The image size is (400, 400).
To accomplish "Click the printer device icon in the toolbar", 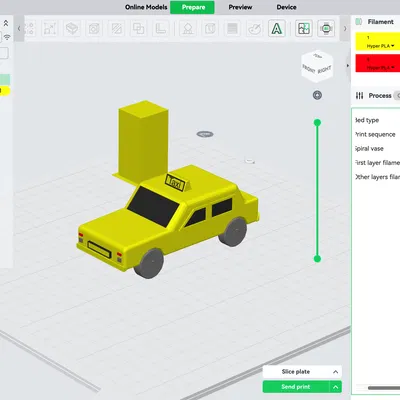I will tap(326, 29).
